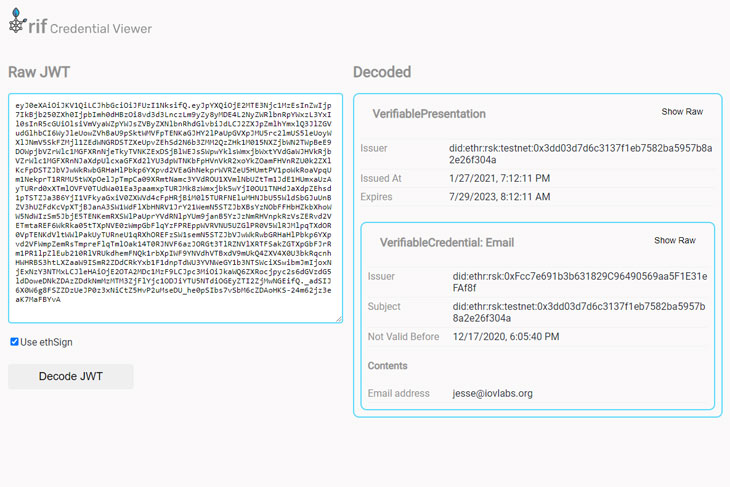Show raw data for VerifiableCredential Email

675,240
